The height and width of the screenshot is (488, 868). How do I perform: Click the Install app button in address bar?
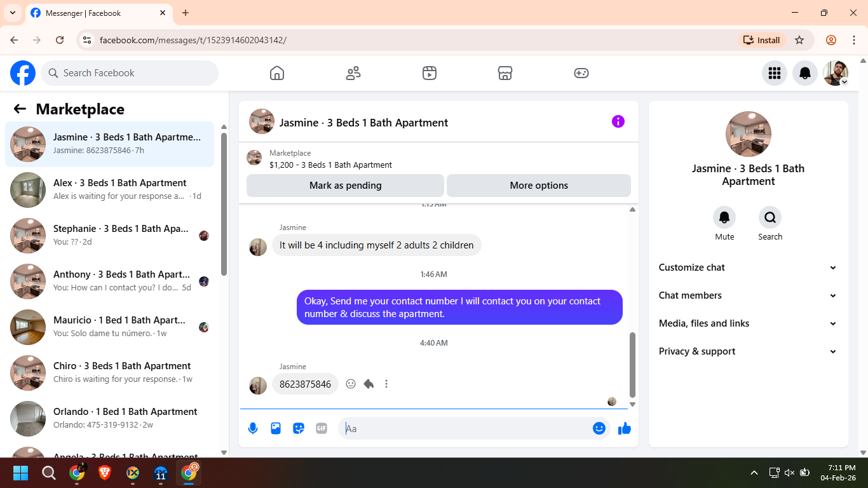click(762, 40)
